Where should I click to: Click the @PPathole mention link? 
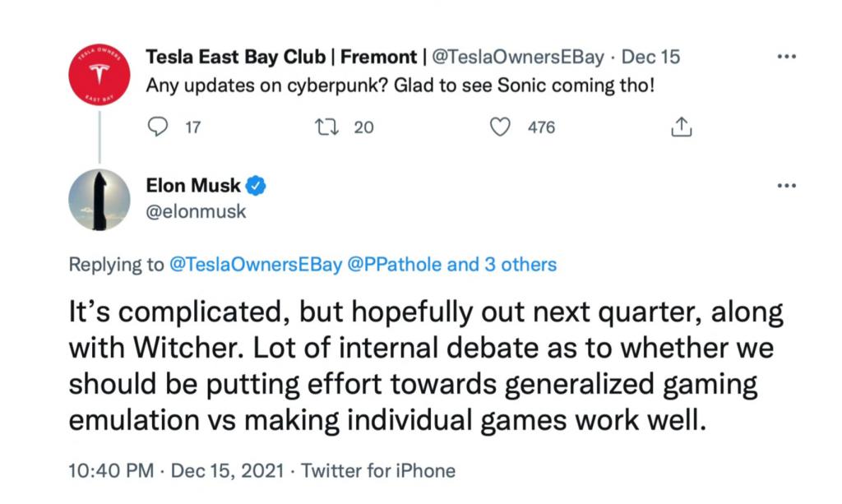point(397,265)
